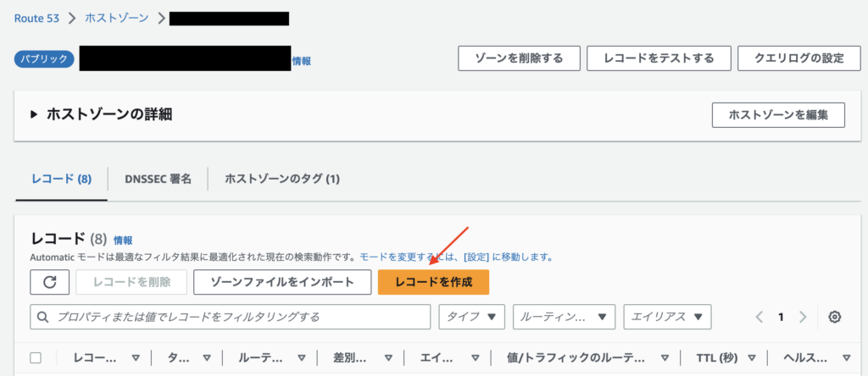Click the ホストゾーンを編集 button
This screenshot has width=868, height=376.
pos(778,115)
